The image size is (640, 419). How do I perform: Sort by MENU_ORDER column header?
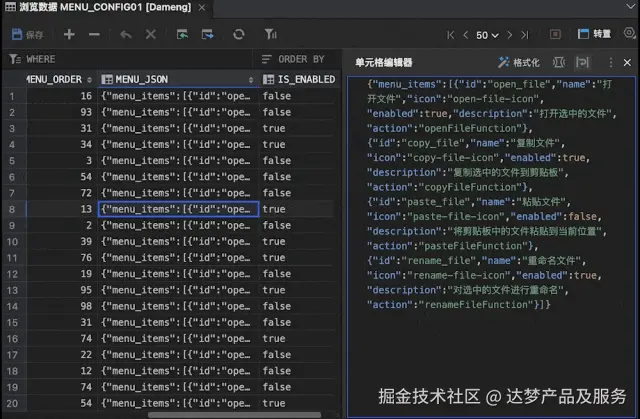coord(59,79)
